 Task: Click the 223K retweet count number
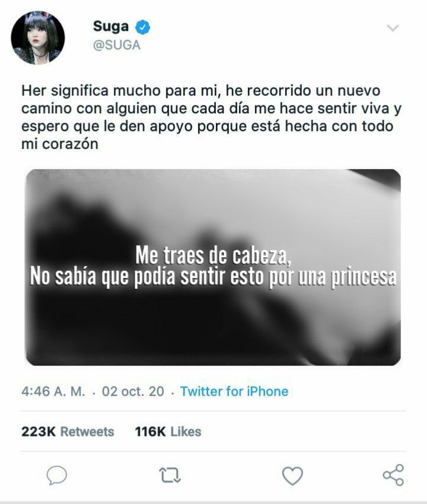(39, 431)
